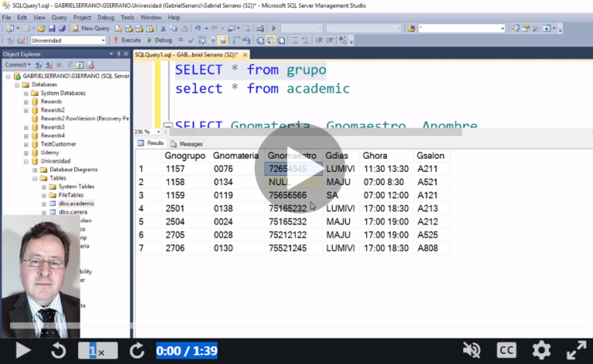The width and height of the screenshot is (593, 364).
Task: Click the Increase Indent icon
Action: pyautogui.click(x=330, y=40)
